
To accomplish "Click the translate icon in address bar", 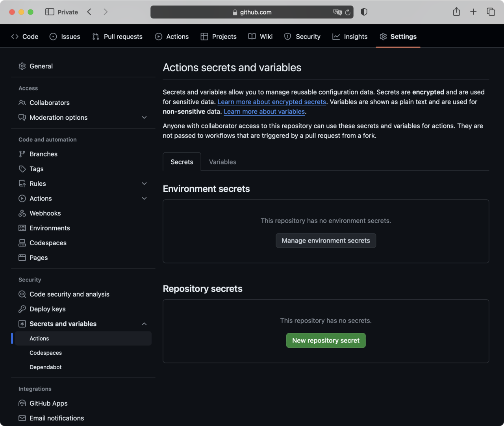I will (x=337, y=12).
